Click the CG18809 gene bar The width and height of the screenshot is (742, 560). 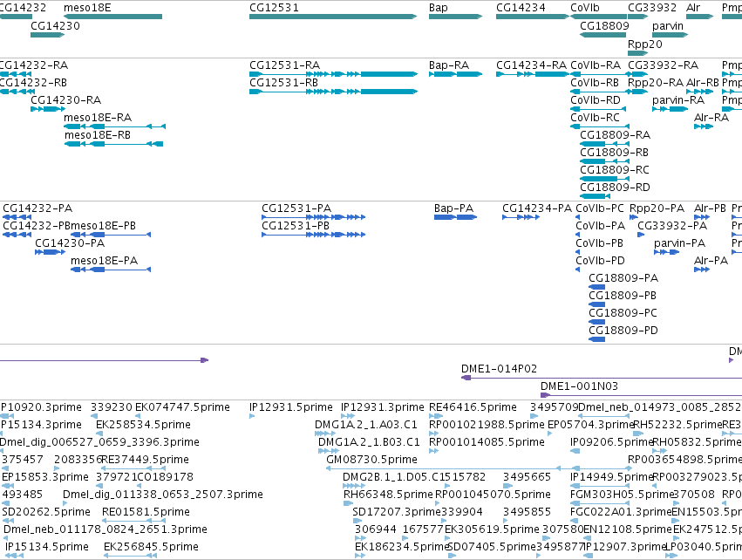point(604,35)
